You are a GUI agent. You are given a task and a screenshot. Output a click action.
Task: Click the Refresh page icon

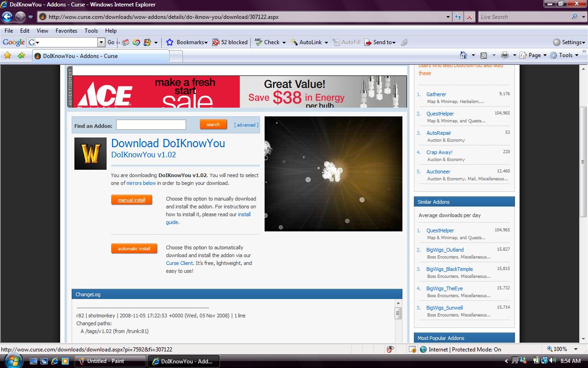(458, 17)
